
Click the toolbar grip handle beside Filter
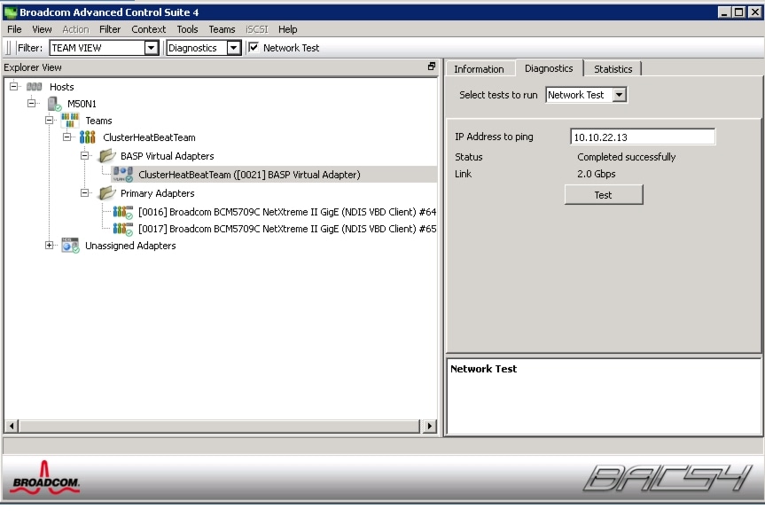[8, 48]
